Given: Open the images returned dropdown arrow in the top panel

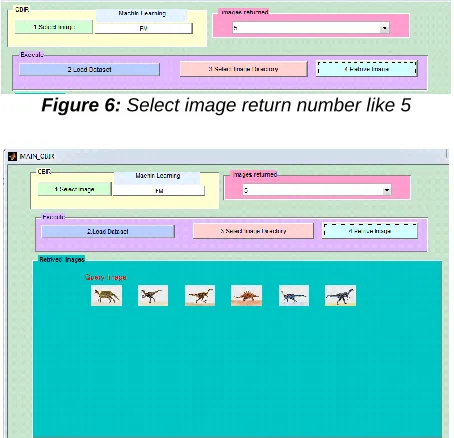Looking at the screenshot, I should 385,28.
